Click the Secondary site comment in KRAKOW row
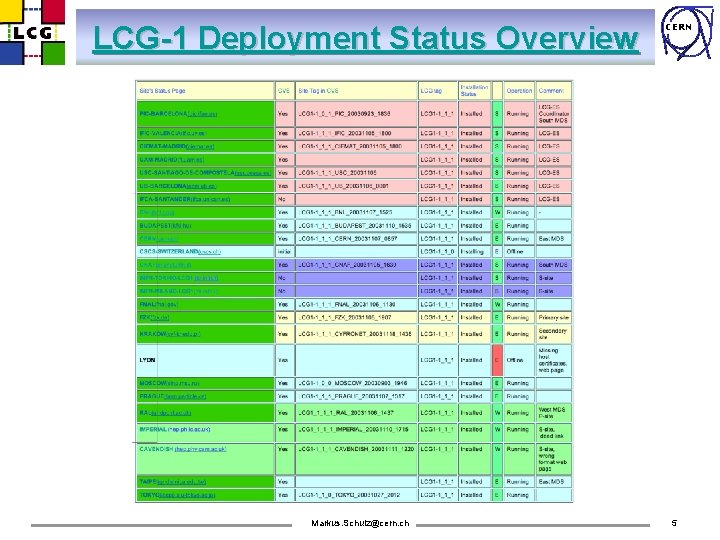The image size is (720, 540). pyautogui.click(x=552, y=334)
